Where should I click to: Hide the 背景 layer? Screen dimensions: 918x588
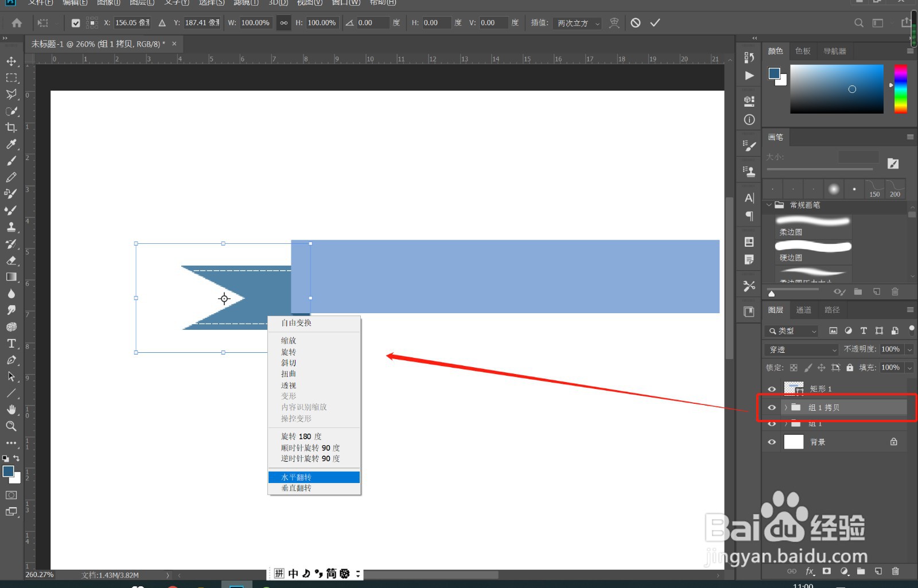(x=772, y=442)
